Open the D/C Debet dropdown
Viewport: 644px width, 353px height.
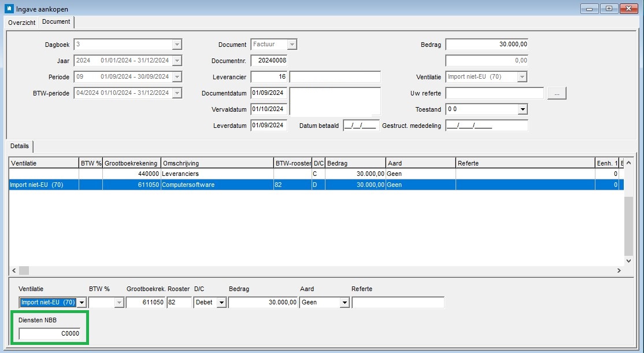[221, 303]
